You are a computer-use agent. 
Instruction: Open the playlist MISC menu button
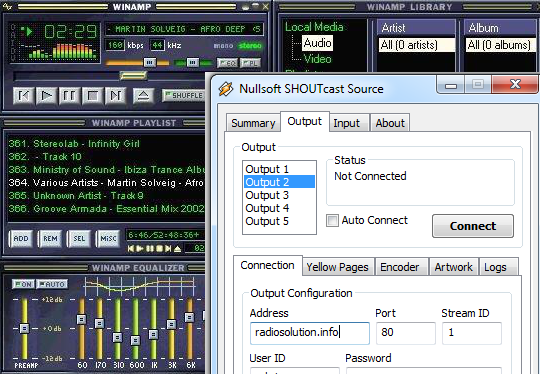108,239
